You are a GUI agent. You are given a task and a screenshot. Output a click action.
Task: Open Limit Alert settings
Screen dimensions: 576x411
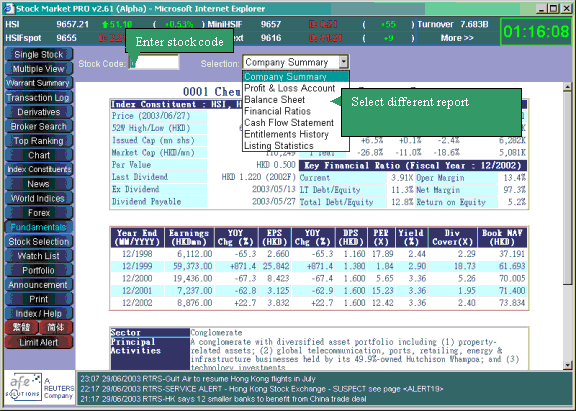pos(39,342)
